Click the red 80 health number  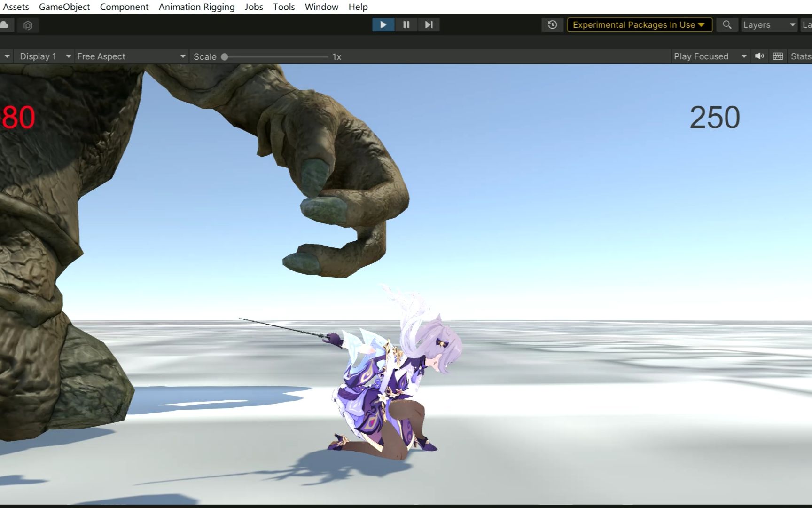click(17, 118)
